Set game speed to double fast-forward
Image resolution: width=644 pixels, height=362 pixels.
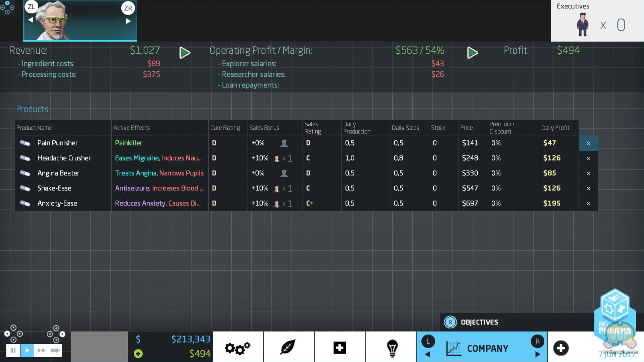point(41,351)
